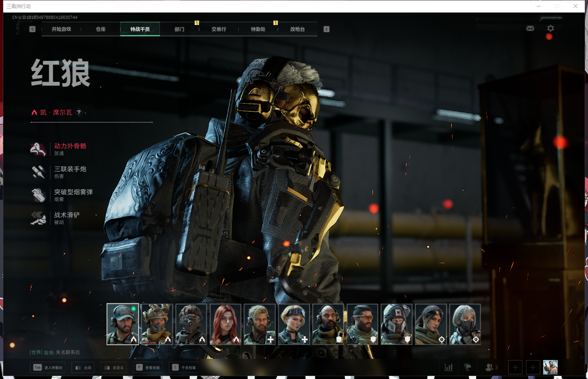
Task: Click the 进入特勤处 Tab button
Action: [x=48, y=367]
